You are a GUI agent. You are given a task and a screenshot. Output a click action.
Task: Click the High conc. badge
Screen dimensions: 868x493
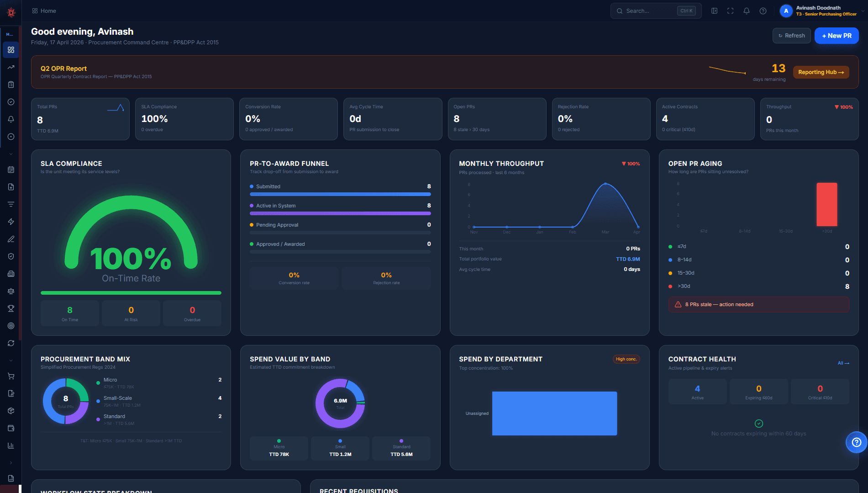pos(626,359)
